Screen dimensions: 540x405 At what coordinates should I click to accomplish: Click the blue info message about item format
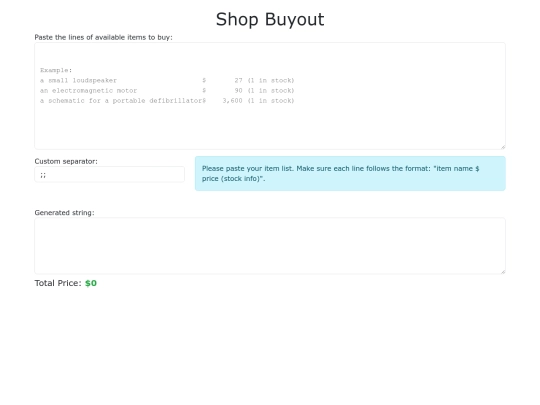coord(350,173)
